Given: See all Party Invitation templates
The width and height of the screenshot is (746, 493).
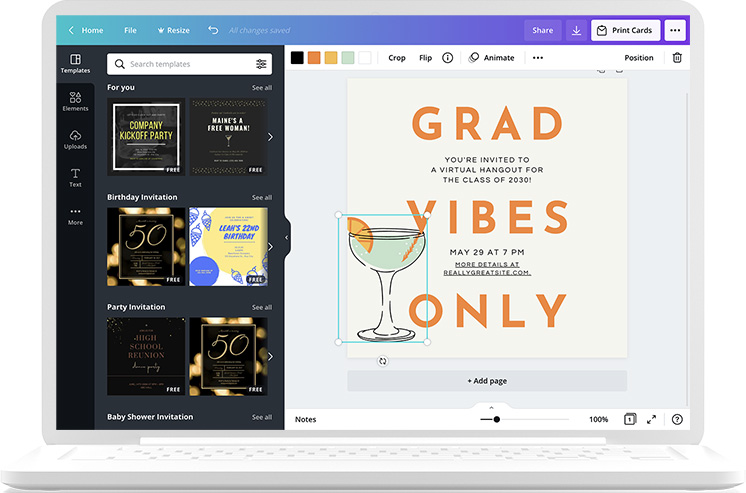Looking at the screenshot, I should 262,307.
